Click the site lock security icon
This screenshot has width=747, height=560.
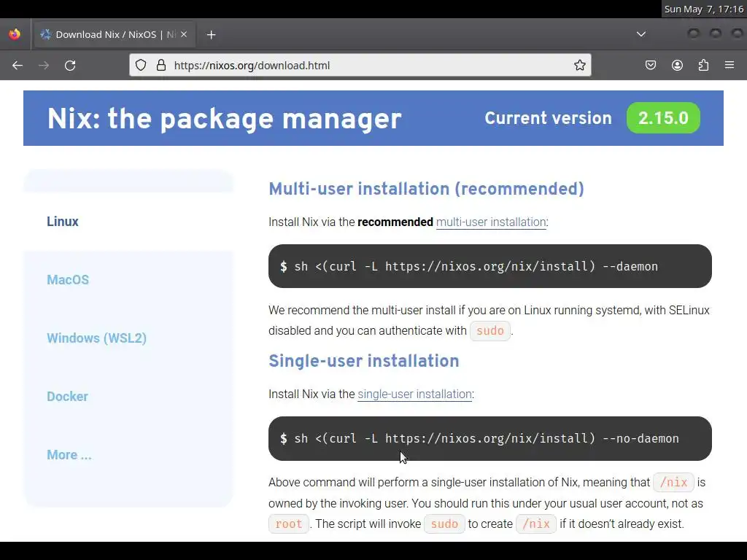[161, 66]
